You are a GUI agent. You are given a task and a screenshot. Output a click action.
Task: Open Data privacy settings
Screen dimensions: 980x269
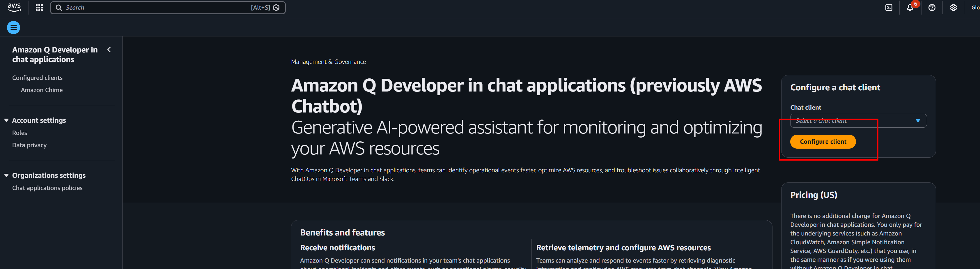(x=29, y=145)
